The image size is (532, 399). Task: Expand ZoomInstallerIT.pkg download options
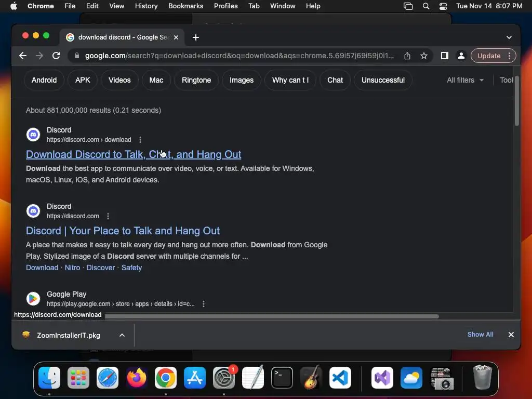122,335
